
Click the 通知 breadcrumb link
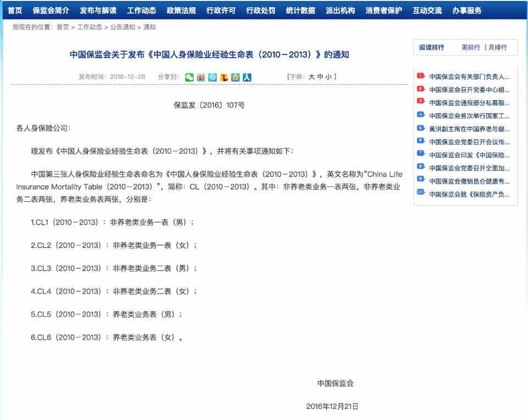pos(149,27)
